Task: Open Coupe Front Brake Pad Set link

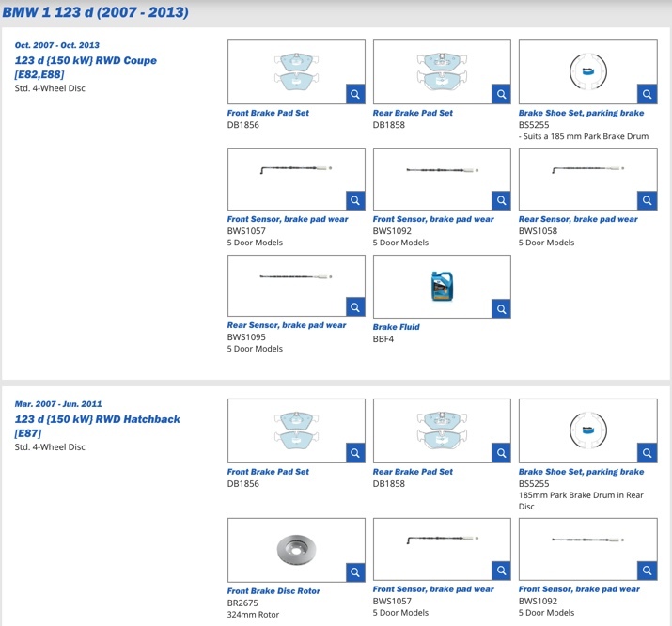Action: tap(268, 113)
